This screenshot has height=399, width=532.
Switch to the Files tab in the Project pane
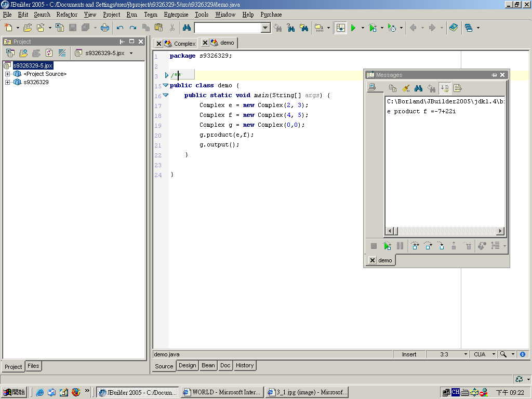[x=33, y=366]
